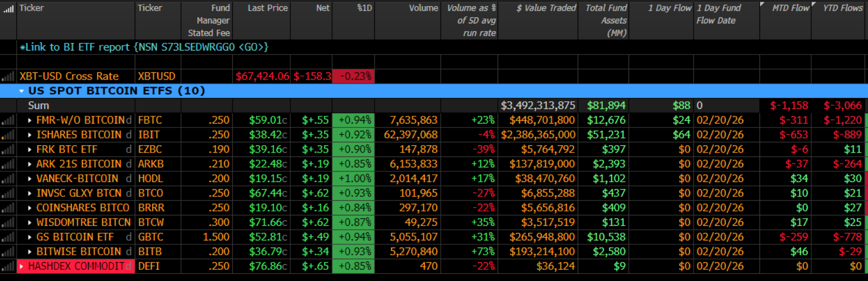Click the signal bars icon next to WISDOMTREE BITCN
868x281 pixels.
[8, 222]
